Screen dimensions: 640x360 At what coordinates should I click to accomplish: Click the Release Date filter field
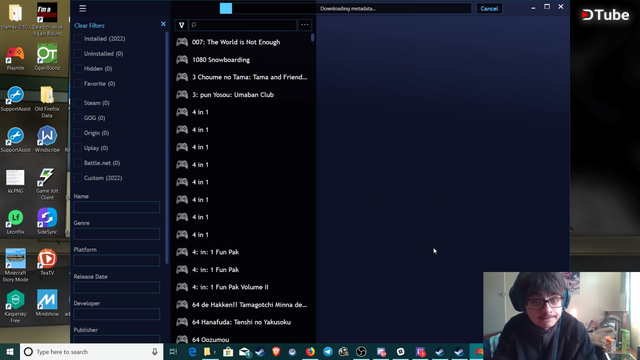[117, 287]
